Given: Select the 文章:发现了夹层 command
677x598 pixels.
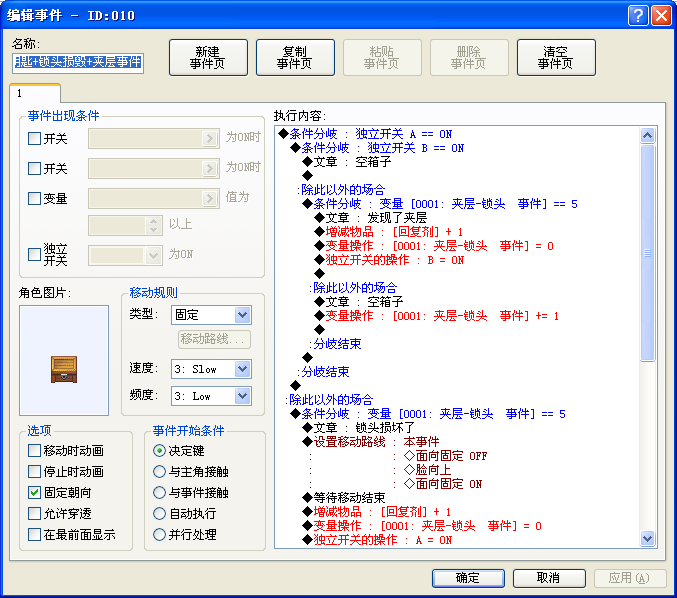Looking at the screenshot, I should tap(370, 218).
